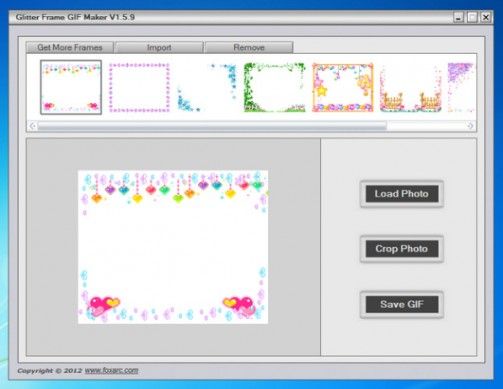Image resolution: width=503 pixels, height=389 pixels.
Task: Pick the garden fence frame thumbnail
Action: (411, 88)
